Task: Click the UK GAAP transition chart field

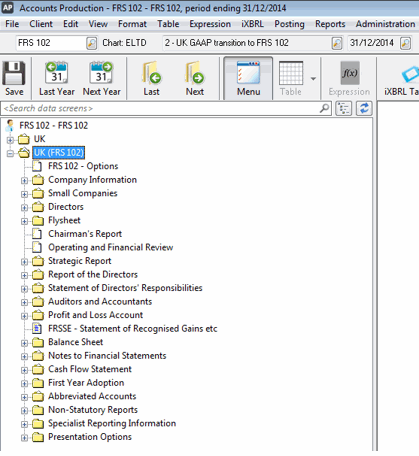Action: coord(246,43)
